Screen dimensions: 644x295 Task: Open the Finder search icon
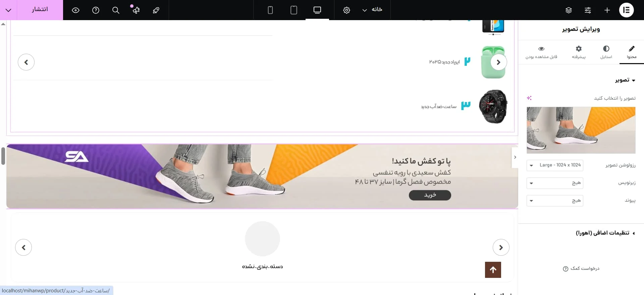coord(116,10)
